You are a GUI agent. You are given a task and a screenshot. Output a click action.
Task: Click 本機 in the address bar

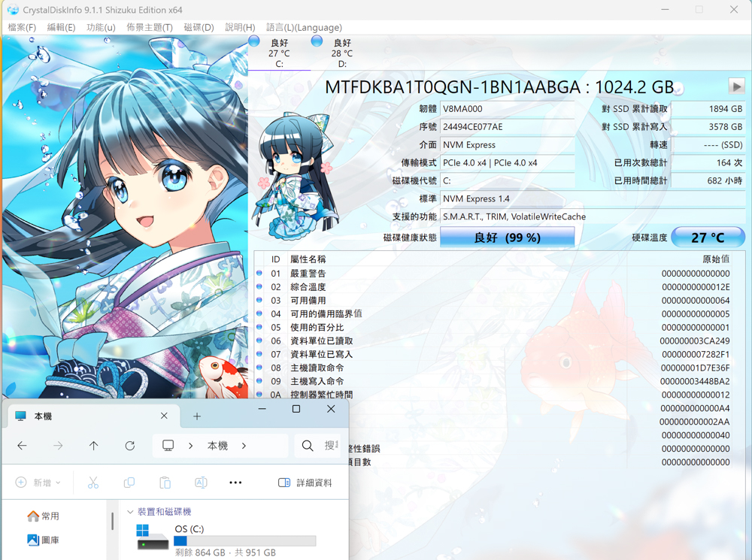point(217,446)
